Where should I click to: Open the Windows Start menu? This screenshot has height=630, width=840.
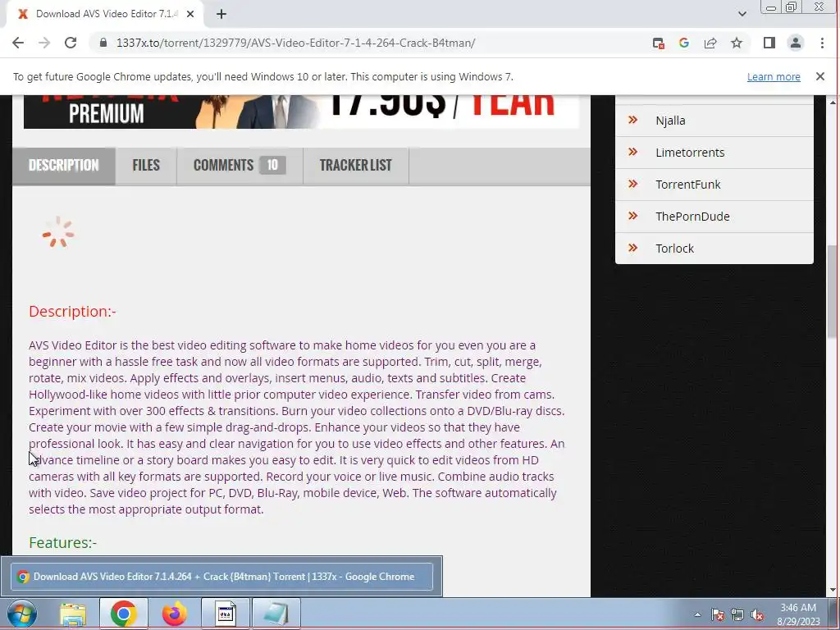pyautogui.click(x=22, y=614)
